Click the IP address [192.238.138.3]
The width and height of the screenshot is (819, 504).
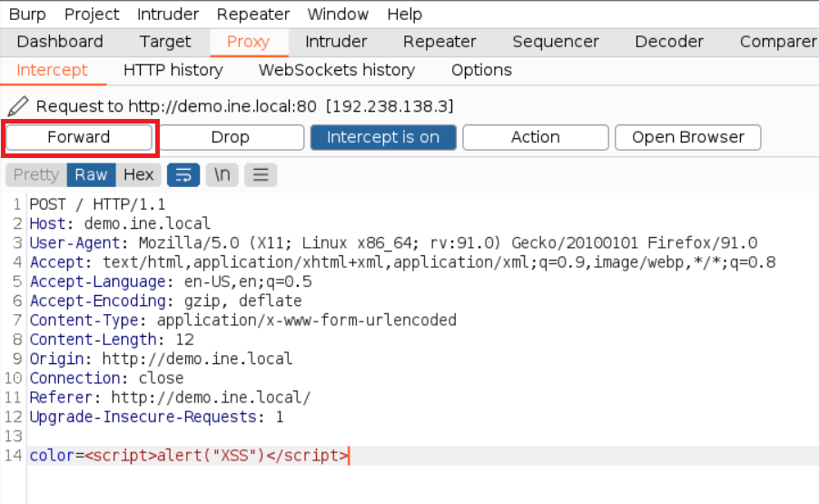[390, 106]
